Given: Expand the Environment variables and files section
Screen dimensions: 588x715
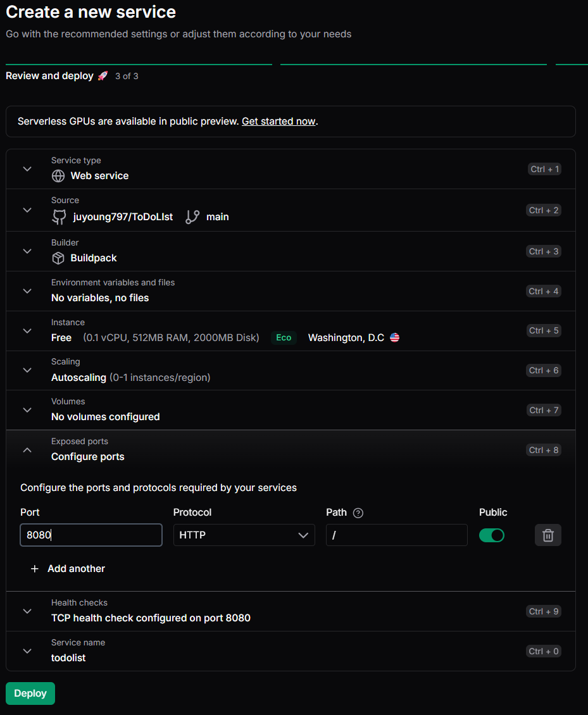Looking at the screenshot, I should point(27,291).
